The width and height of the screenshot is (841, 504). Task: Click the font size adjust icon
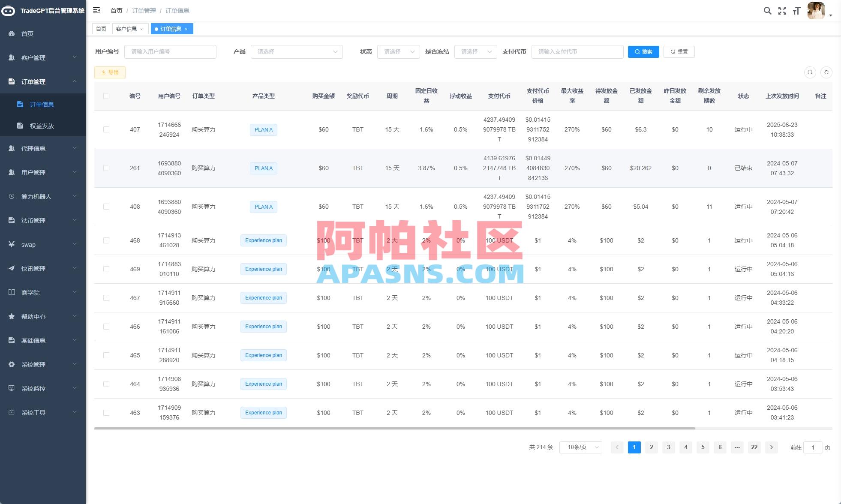coord(796,11)
